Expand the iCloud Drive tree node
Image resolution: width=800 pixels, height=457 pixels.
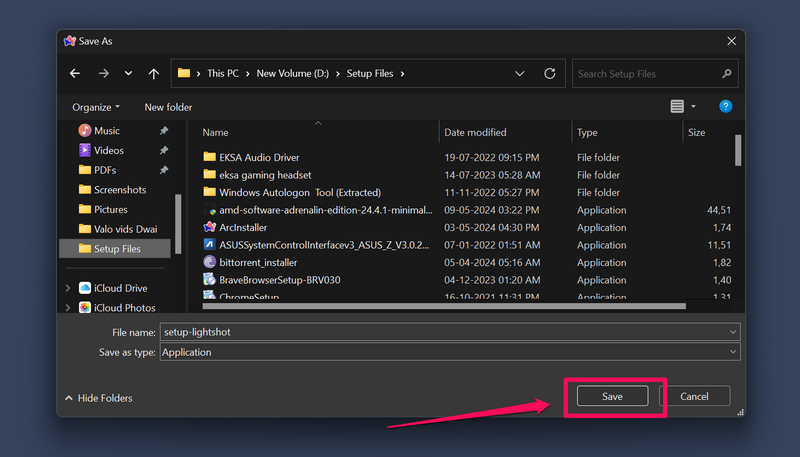pos(68,288)
